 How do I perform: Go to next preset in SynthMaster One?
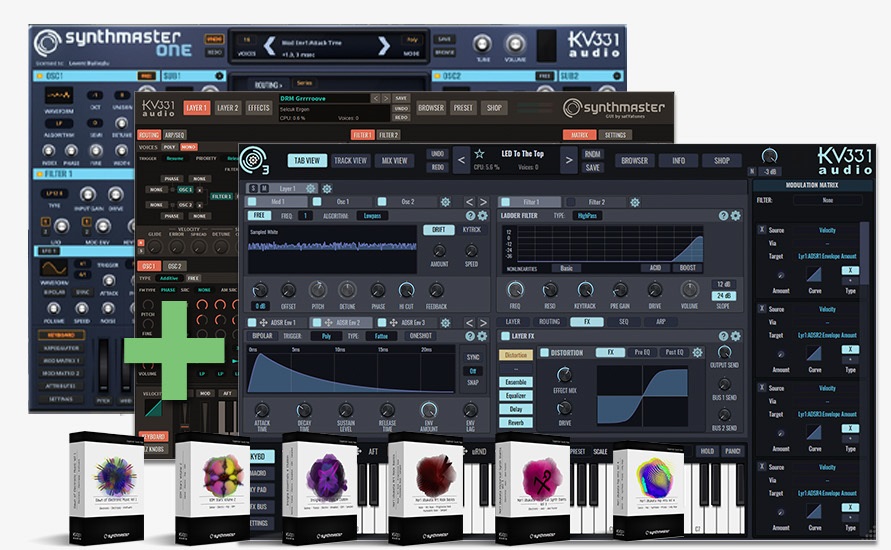[x=384, y=45]
